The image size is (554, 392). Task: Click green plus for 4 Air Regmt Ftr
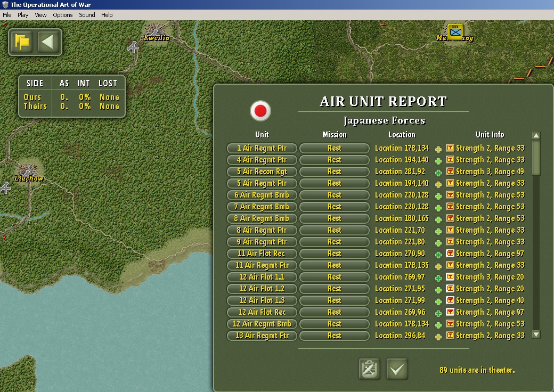pos(438,161)
